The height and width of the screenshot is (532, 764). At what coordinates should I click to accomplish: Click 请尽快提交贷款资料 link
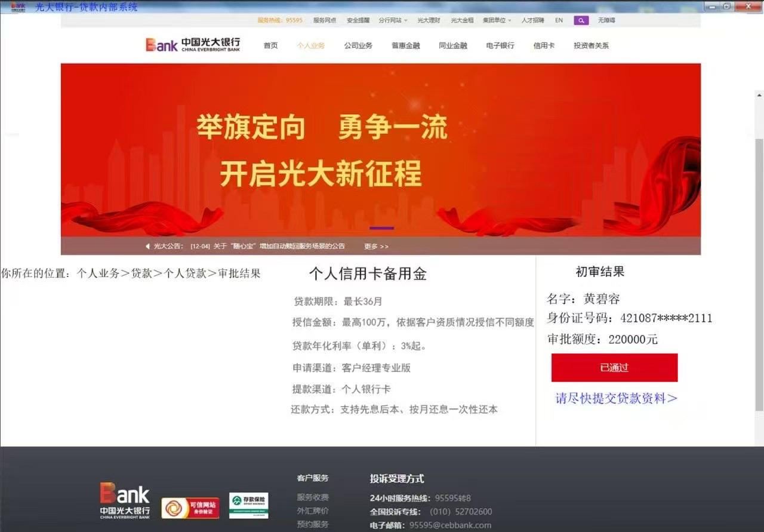point(617,398)
